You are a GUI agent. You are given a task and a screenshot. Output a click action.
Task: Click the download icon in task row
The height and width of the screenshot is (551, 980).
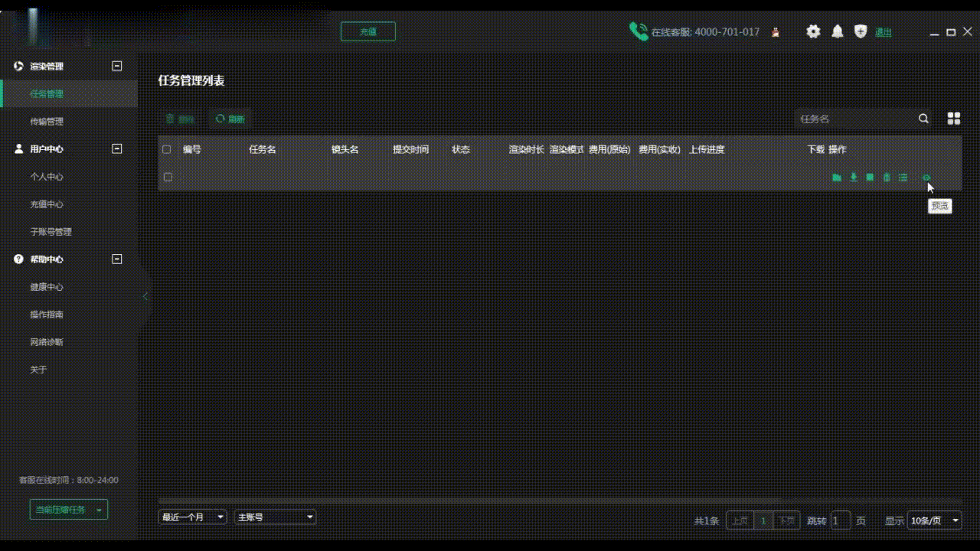[854, 178]
